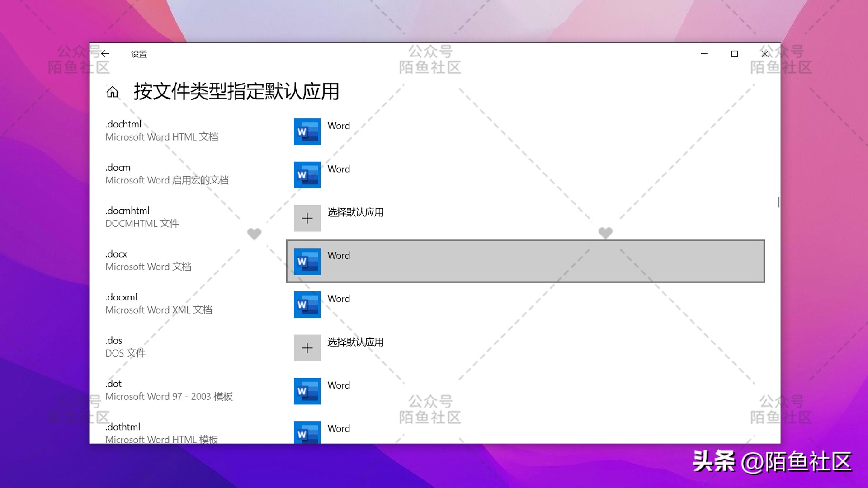
Task: Maximize the Settings window
Action: coord(734,54)
